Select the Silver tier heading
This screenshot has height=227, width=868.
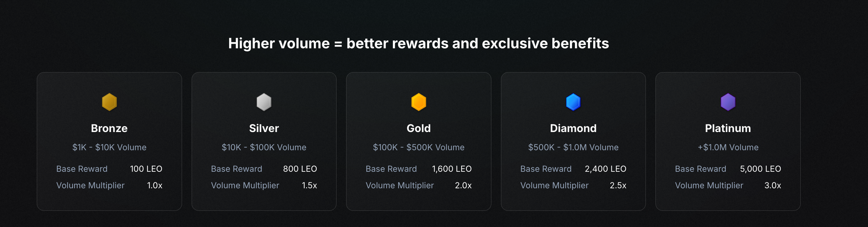click(264, 128)
